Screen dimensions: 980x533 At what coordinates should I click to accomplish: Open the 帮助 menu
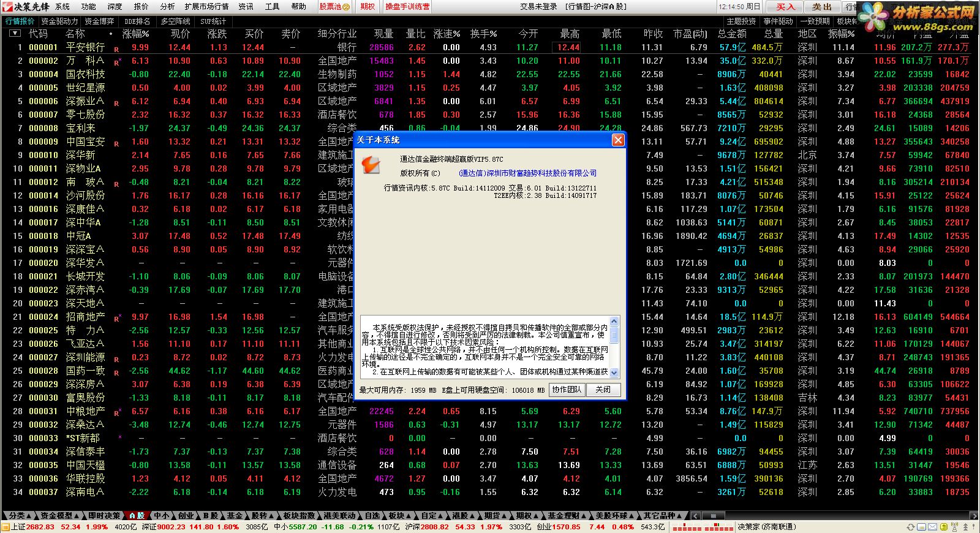click(299, 7)
